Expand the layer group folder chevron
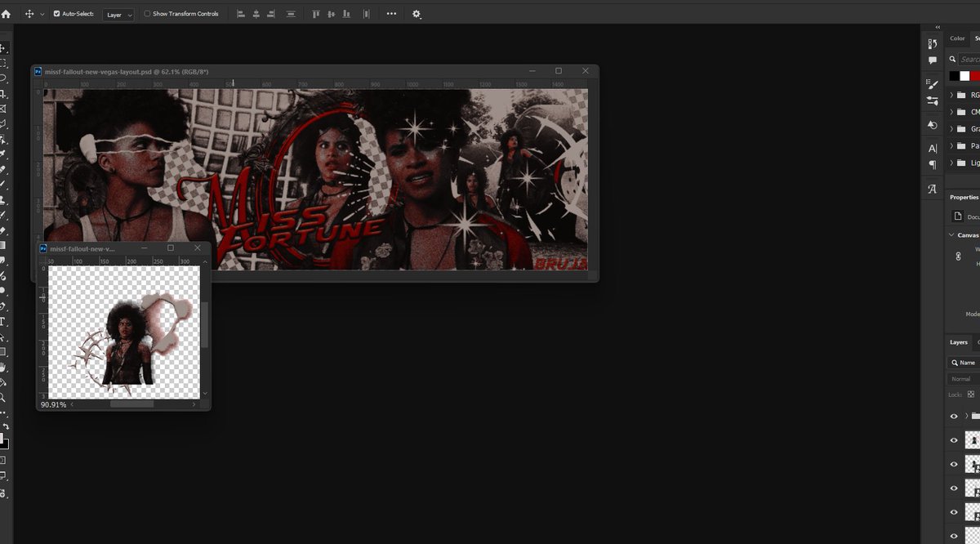This screenshot has height=544, width=980. pos(966,416)
